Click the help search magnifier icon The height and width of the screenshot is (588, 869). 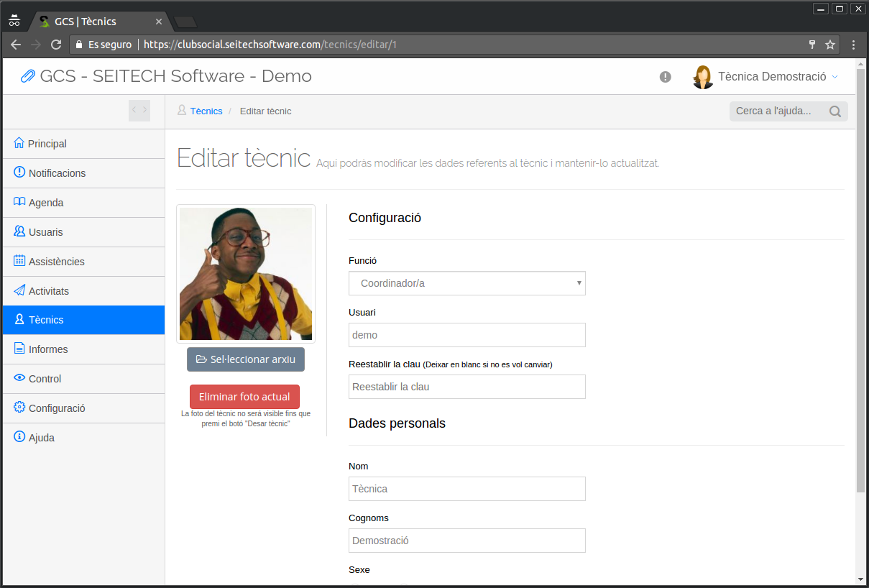(835, 111)
